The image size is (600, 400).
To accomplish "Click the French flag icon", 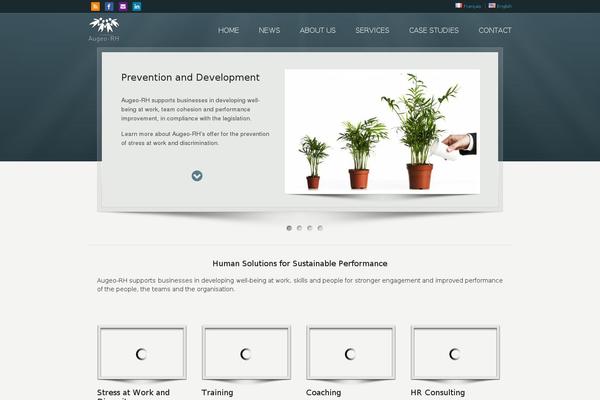I will click(x=458, y=5).
